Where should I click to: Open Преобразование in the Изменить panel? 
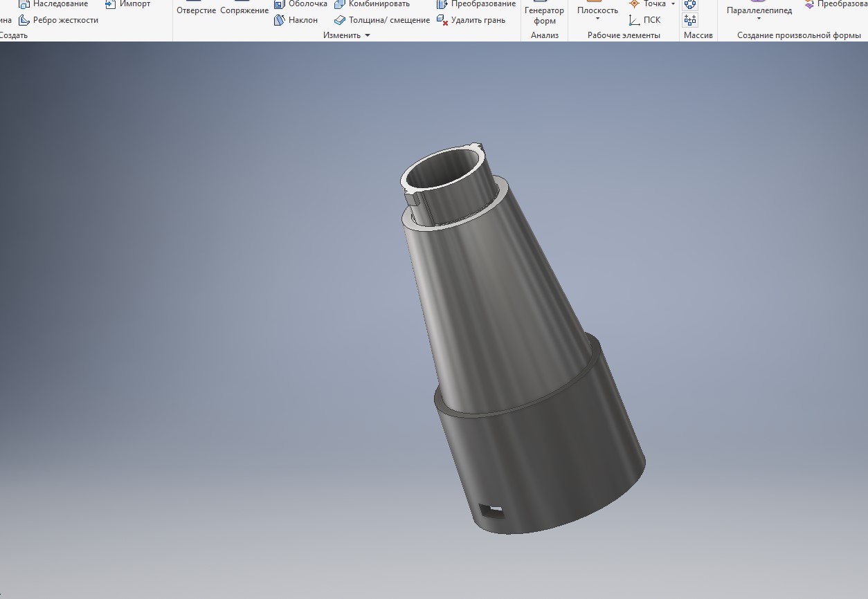[476, 4]
